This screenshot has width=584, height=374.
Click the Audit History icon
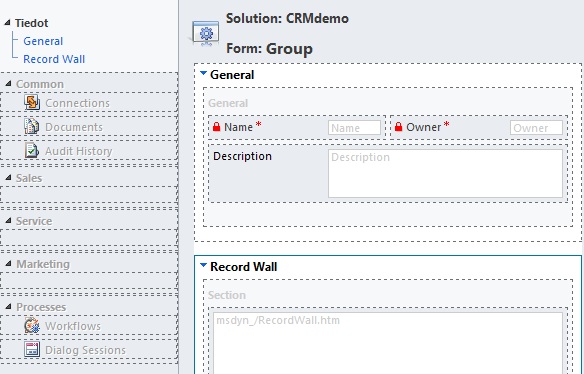32,150
